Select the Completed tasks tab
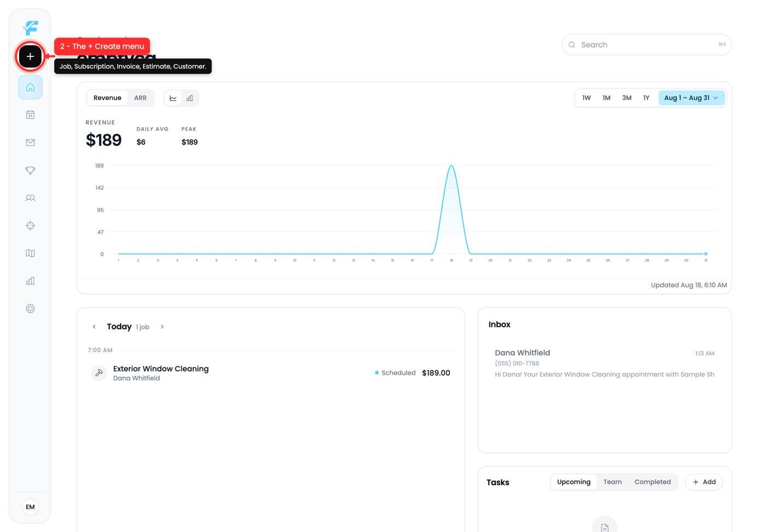The image size is (766, 532). coord(652,482)
